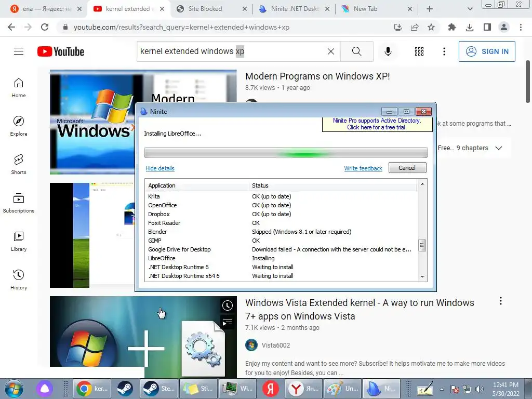This screenshot has height=399, width=532.
Task: Open Chrome downloads icon
Action: (x=470, y=27)
